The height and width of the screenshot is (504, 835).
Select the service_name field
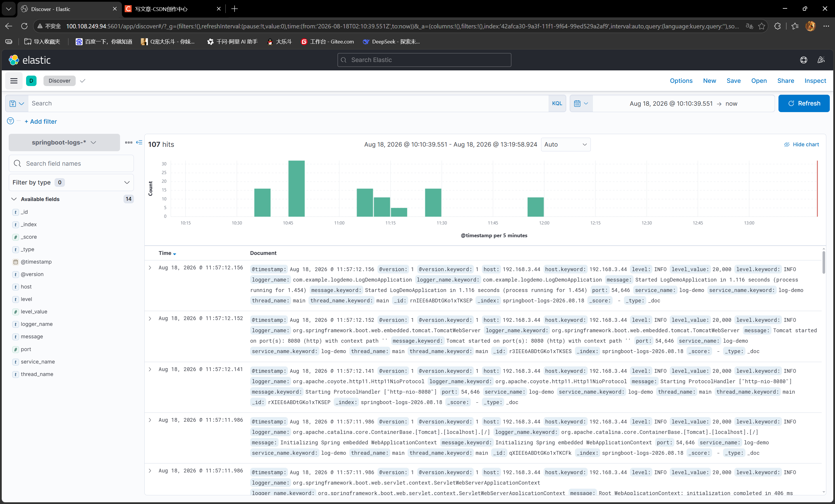click(38, 362)
